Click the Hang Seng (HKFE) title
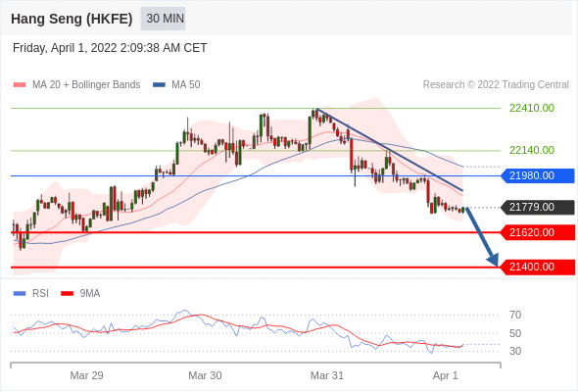Image resolution: width=578 pixels, height=392 pixels. point(72,19)
